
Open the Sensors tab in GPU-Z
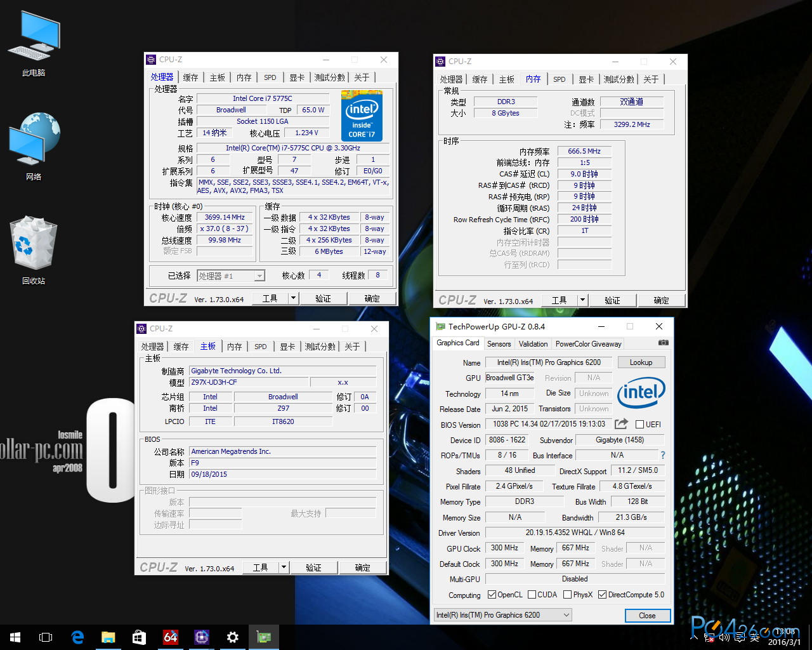[x=499, y=343]
